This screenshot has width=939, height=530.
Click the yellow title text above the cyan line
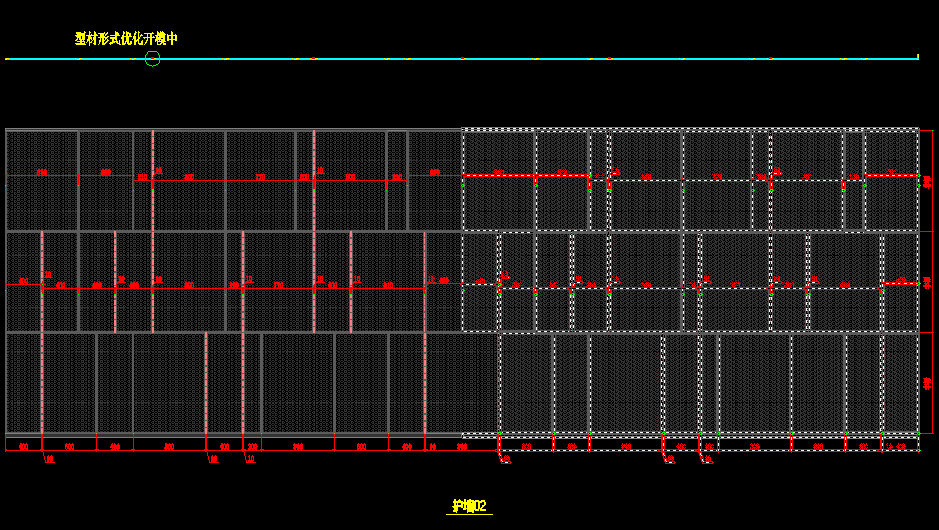126,38
